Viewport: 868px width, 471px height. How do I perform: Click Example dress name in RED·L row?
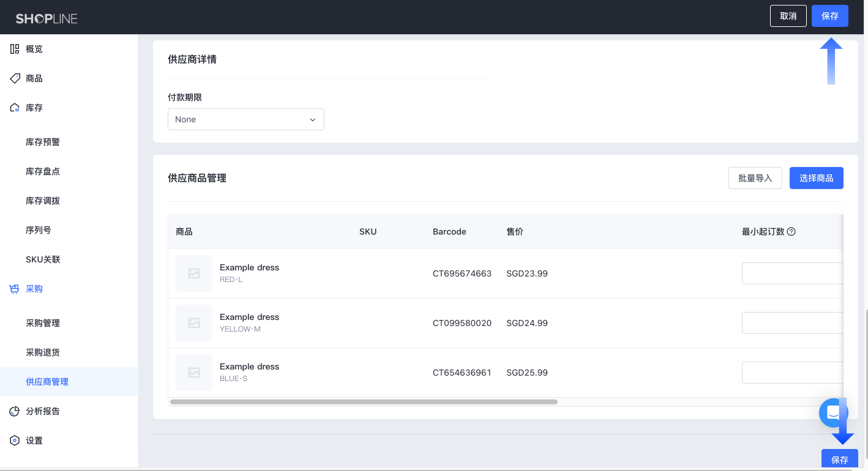pyautogui.click(x=249, y=267)
